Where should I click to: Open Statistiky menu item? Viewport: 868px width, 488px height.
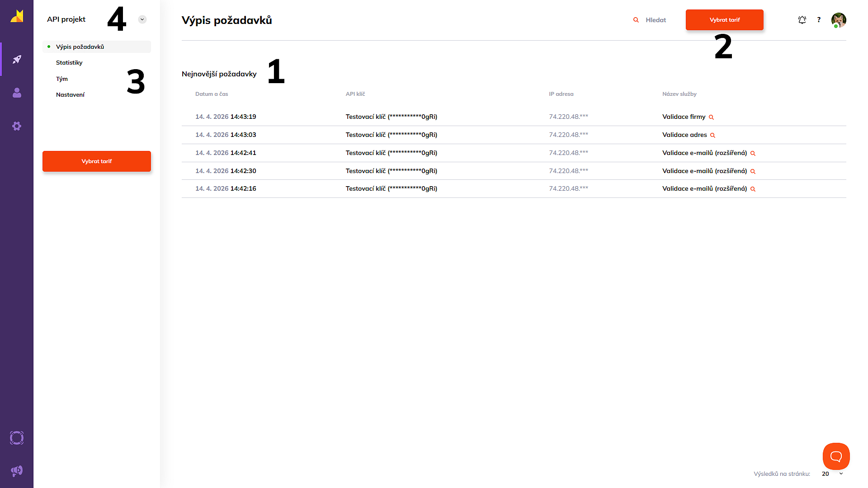[69, 63]
